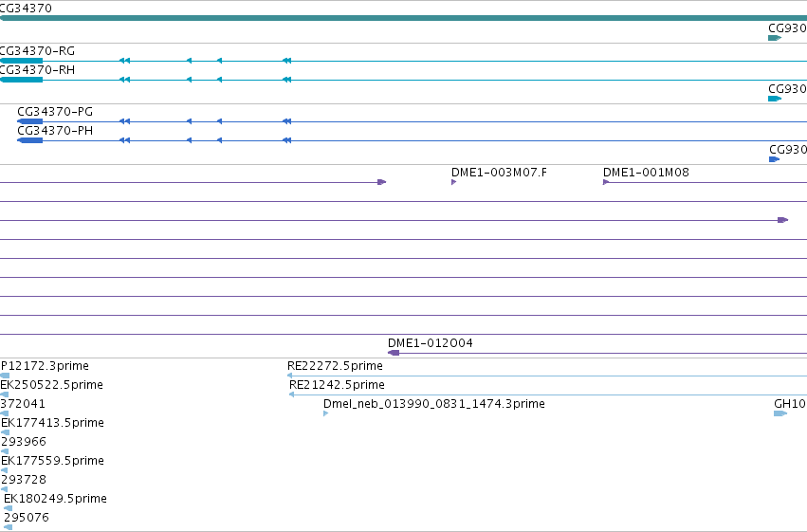This screenshot has width=807, height=532.
Task: Select the DME1-003M07.F clone label
Action: pyautogui.click(x=499, y=173)
